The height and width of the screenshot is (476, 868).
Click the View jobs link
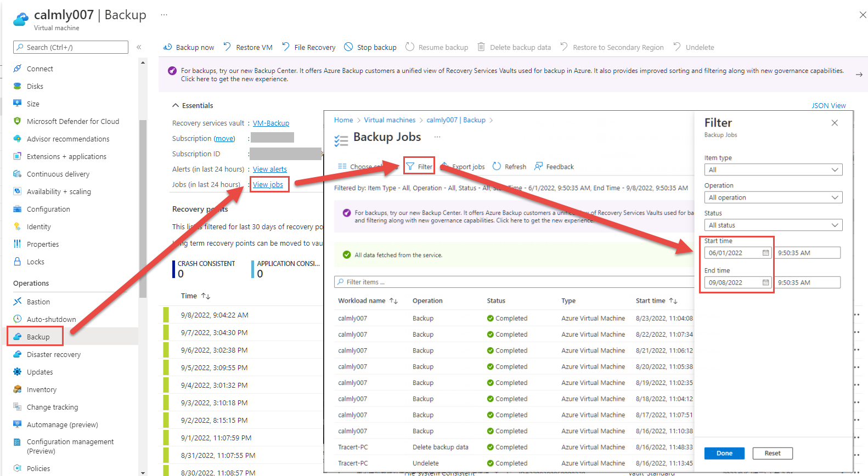[x=268, y=184]
